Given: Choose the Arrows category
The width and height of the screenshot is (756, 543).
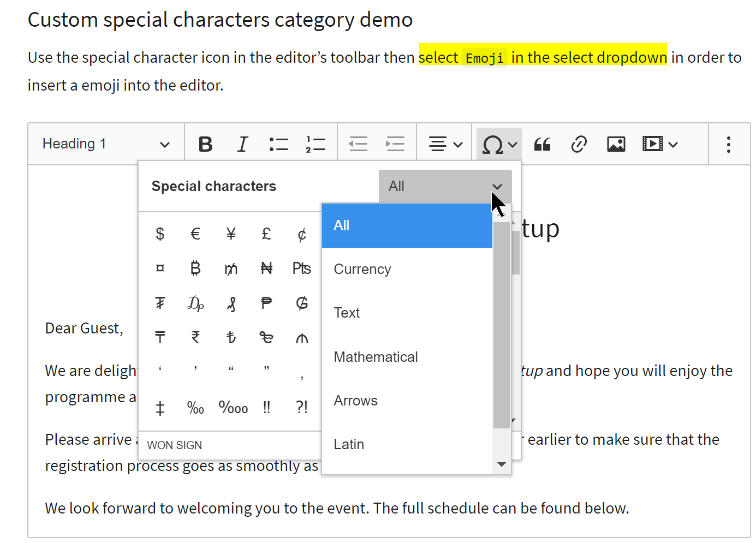Looking at the screenshot, I should pos(407,401).
